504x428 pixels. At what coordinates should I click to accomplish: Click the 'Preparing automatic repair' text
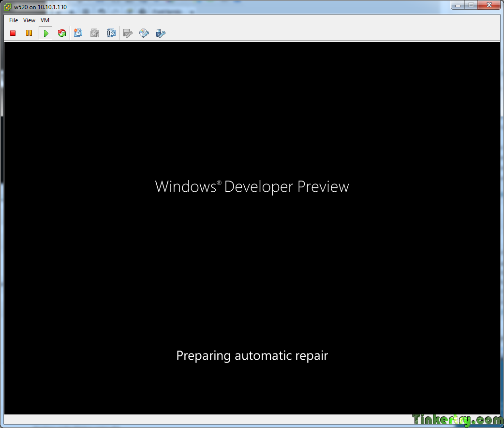[x=252, y=355]
